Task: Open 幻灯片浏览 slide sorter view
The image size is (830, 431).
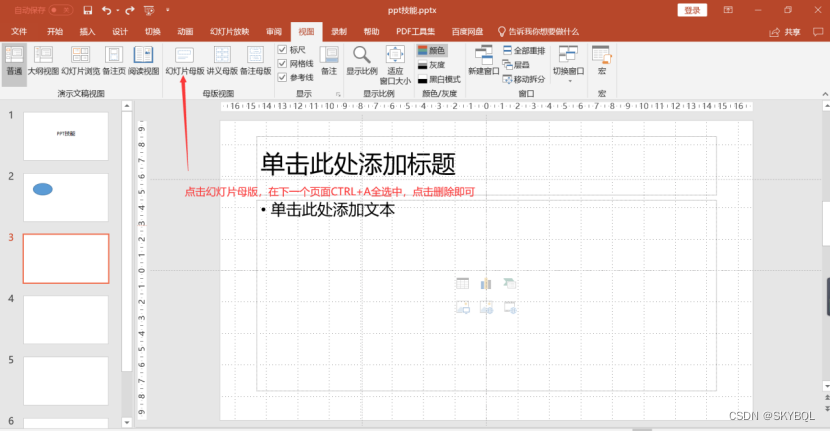Action: coord(80,60)
